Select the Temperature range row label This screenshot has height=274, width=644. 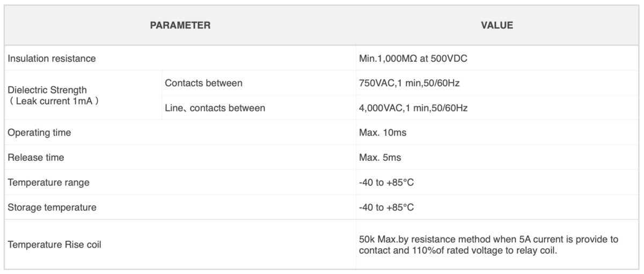point(48,182)
